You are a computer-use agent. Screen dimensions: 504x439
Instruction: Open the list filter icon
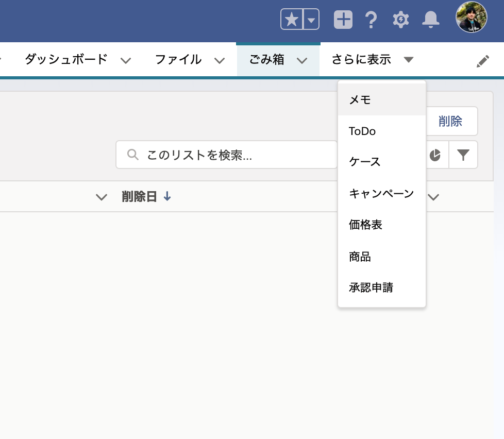[463, 155]
